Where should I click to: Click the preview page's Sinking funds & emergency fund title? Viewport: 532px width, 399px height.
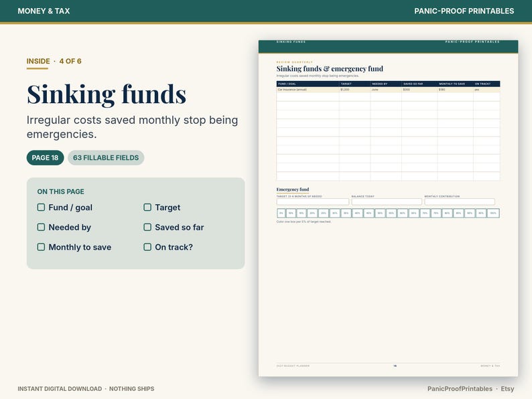tap(330, 69)
